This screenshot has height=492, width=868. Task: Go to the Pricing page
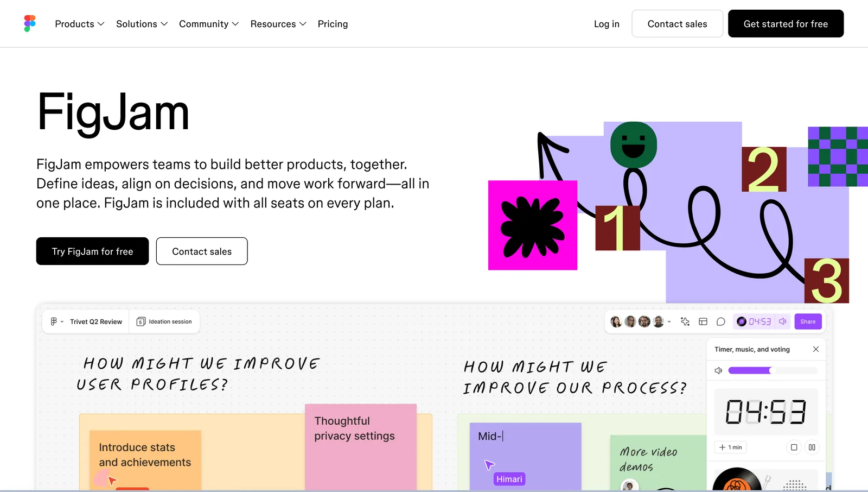[x=333, y=24]
